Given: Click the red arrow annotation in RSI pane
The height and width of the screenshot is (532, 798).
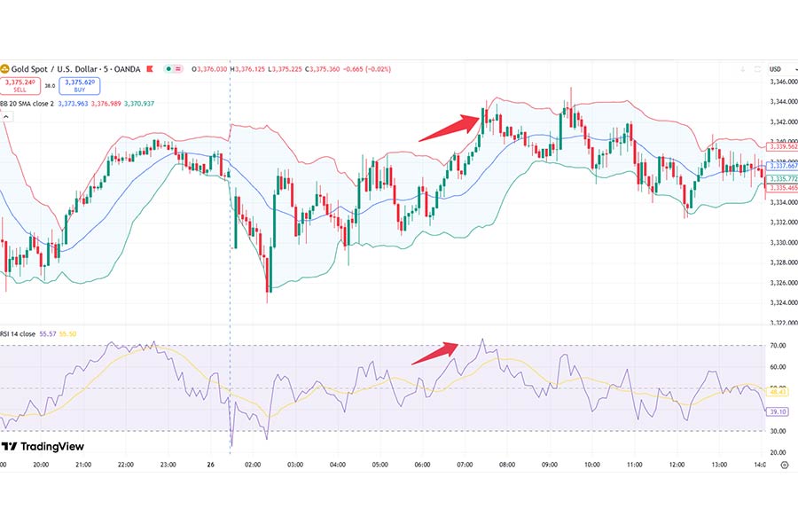Looking at the screenshot, I should click(x=435, y=353).
